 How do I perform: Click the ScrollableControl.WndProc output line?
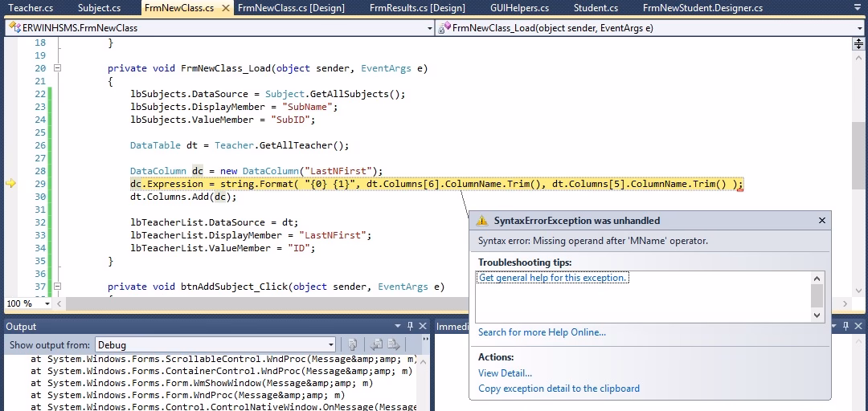point(223,359)
